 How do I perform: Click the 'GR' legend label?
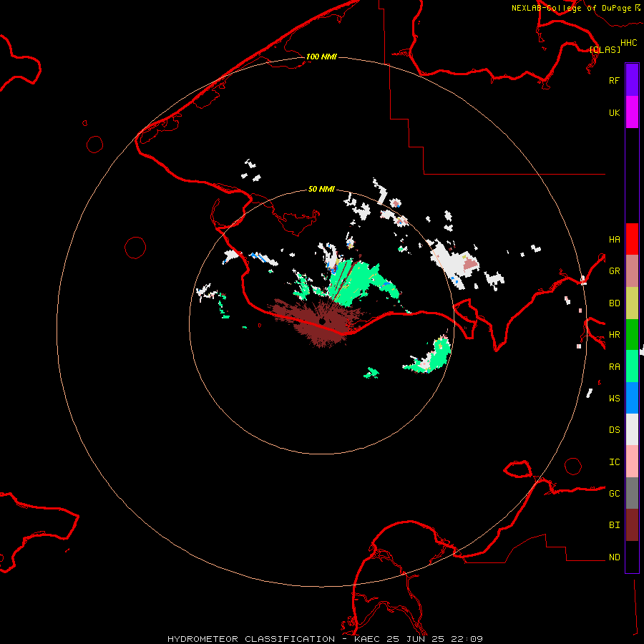tap(614, 270)
